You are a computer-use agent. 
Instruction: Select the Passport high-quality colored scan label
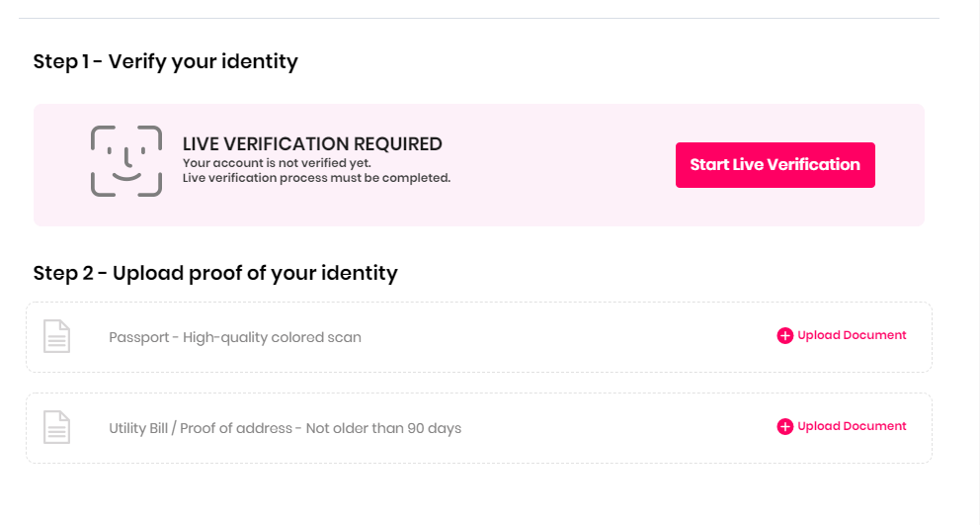tap(235, 337)
